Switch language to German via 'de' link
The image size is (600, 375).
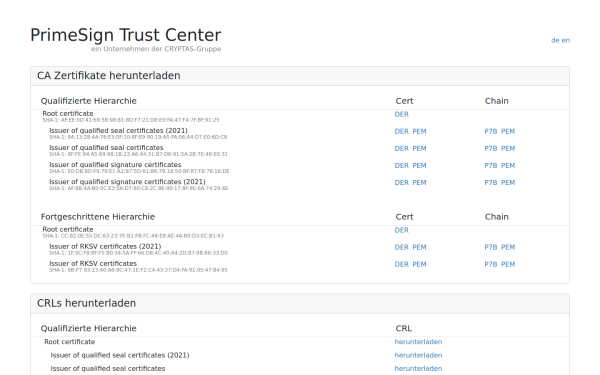[555, 40]
